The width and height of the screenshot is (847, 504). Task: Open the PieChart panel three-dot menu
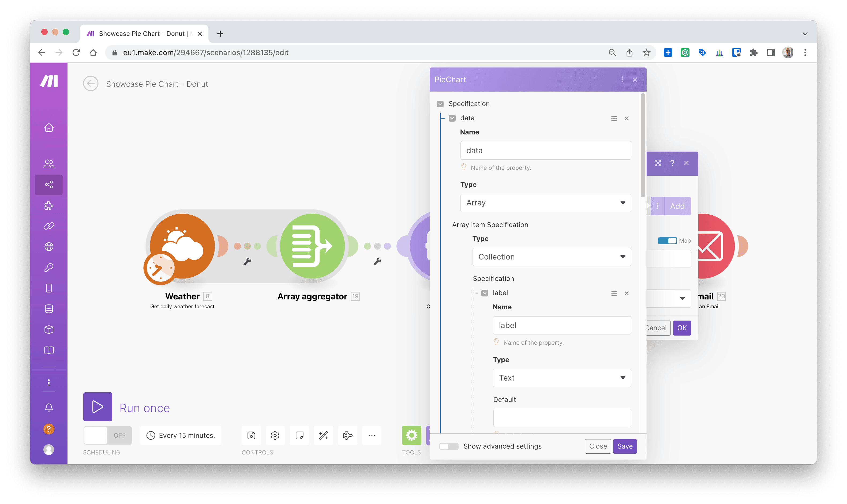click(622, 80)
